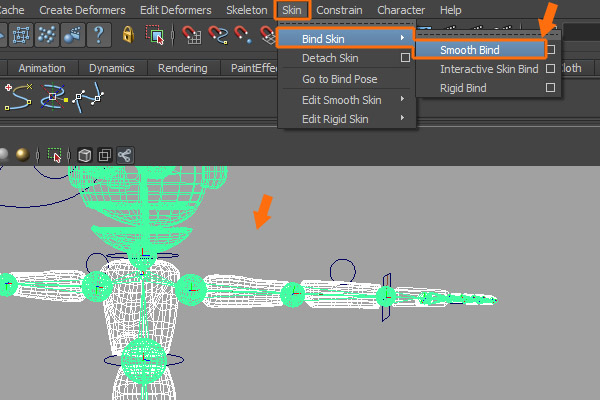Viewport: 600px width, 400px height.
Task: Select the blue circle control above the forearm
Action: click(343, 271)
